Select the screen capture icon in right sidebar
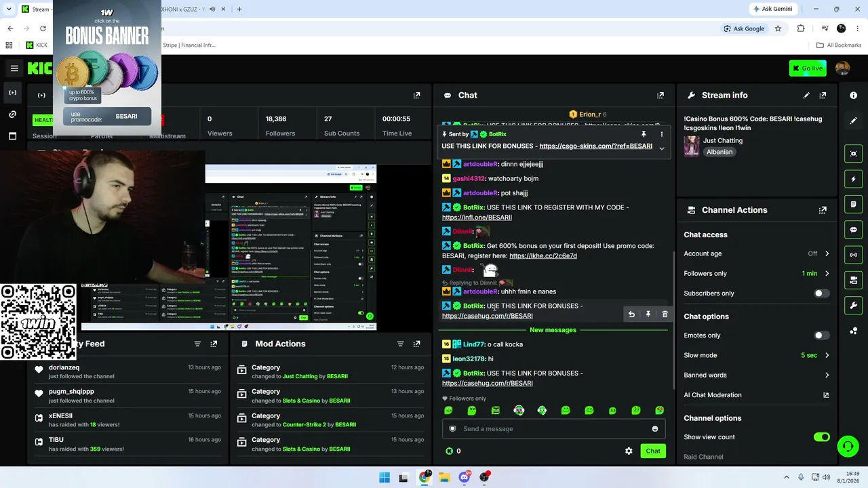This screenshot has width=868, height=488. pos(854,154)
